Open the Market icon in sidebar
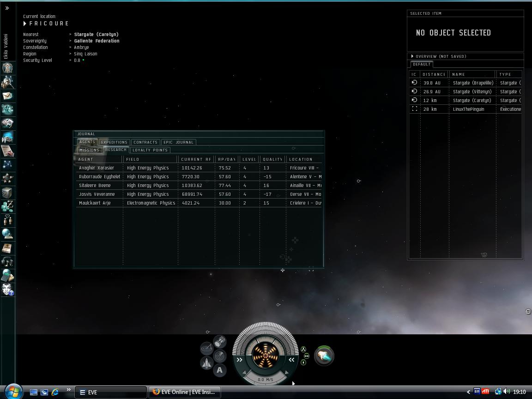The width and height of the screenshot is (532, 399). (7, 123)
